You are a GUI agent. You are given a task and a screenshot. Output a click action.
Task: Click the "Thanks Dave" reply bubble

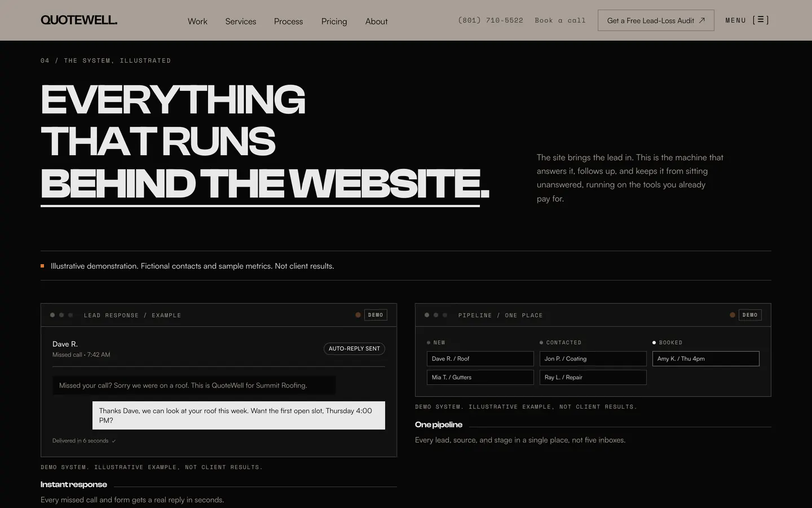(239, 415)
